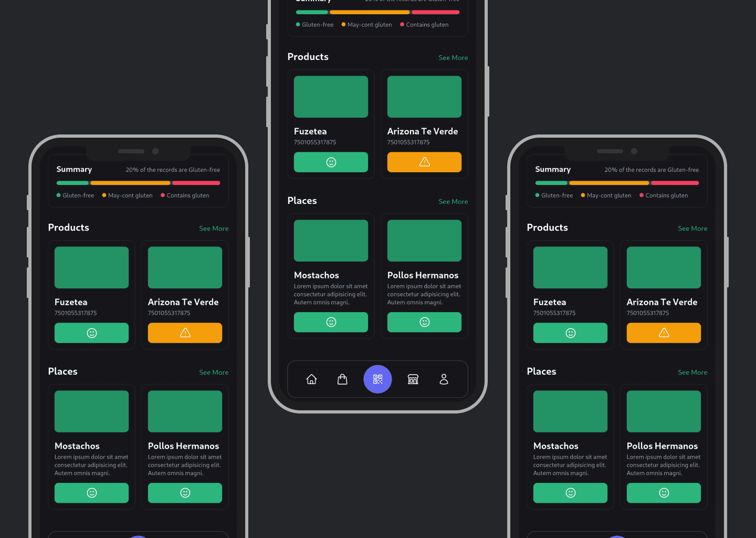The width and height of the screenshot is (756, 538).
Task: Open Mostachos place image in left phone
Action: (91, 411)
